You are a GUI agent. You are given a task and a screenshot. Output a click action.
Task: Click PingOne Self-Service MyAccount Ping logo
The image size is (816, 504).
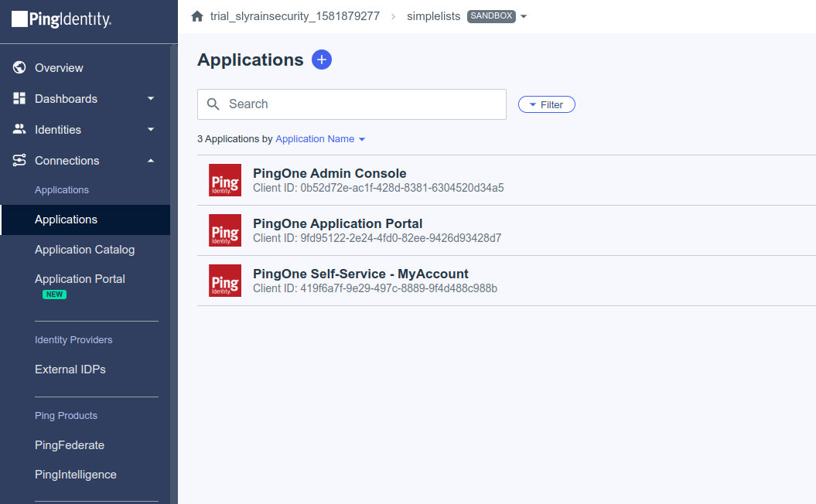pos(225,281)
